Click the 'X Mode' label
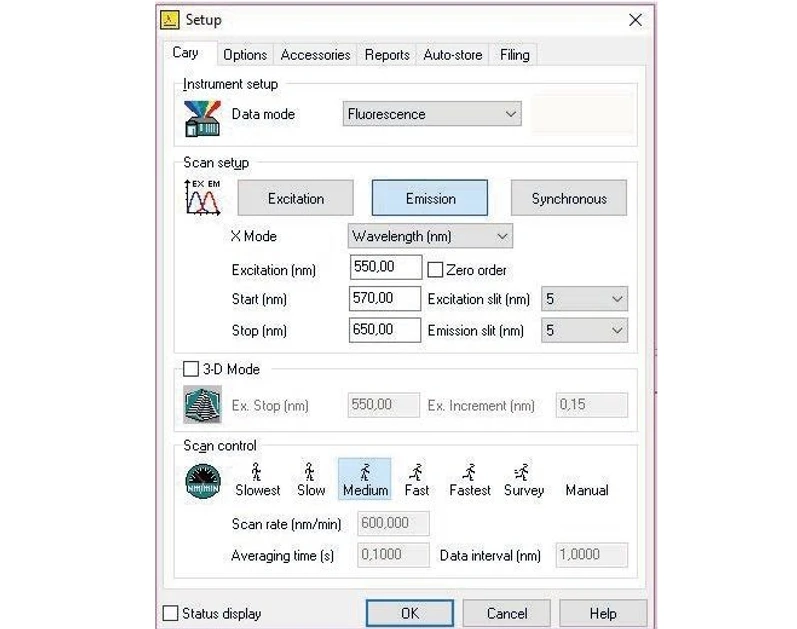 point(253,236)
